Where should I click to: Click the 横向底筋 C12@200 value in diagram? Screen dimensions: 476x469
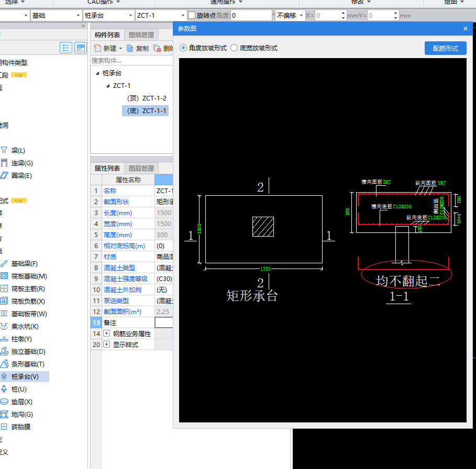[x=402, y=207]
